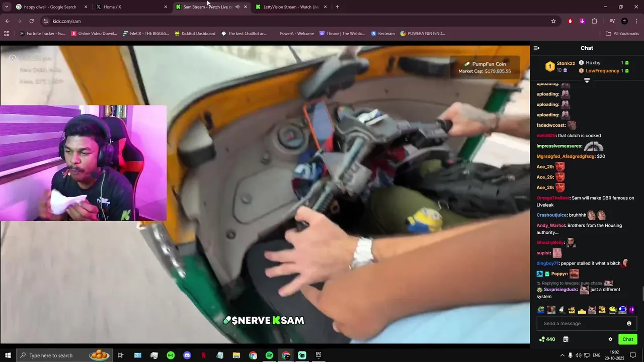View the 440 channel points balance
The width and height of the screenshot is (644, 362).
click(x=547, y=339)
